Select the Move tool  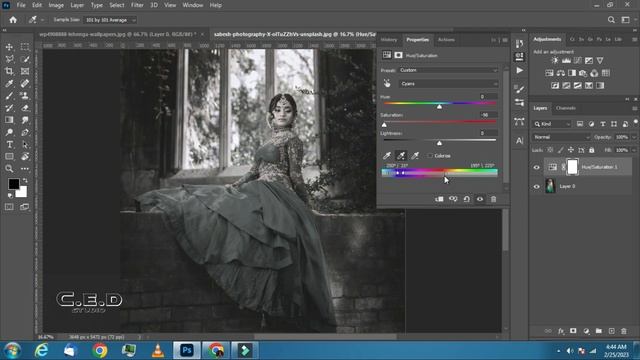pos(9,47)
